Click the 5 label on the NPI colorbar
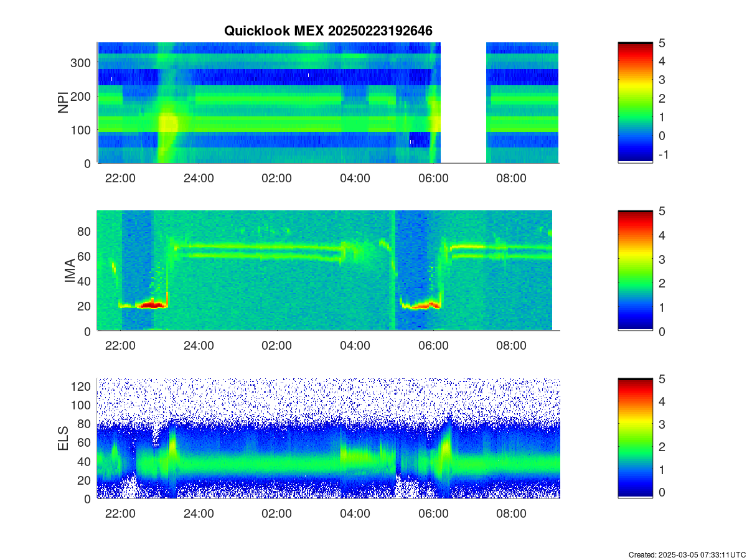 click(662, 43)
